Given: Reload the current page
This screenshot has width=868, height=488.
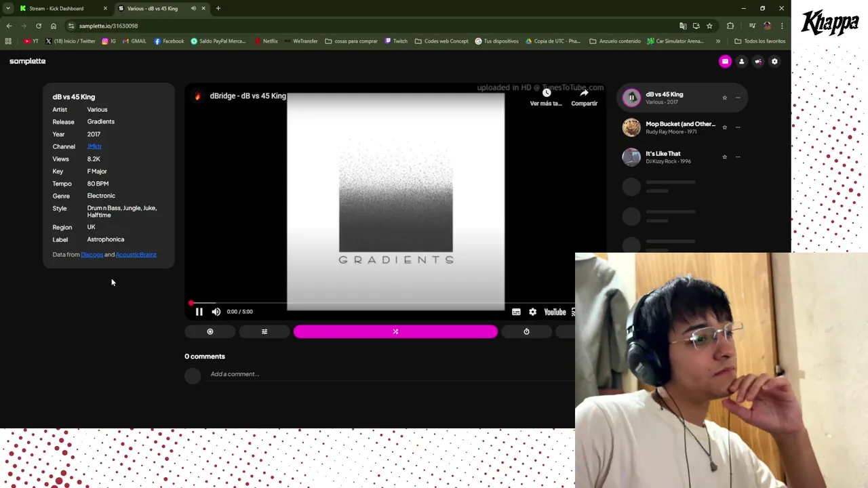Looking at the screenshot, I should click(39, 26).
